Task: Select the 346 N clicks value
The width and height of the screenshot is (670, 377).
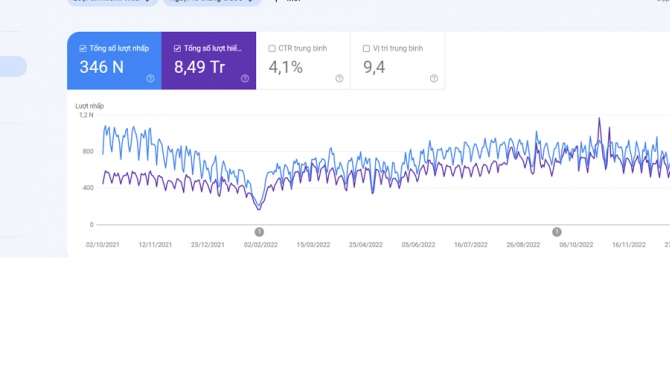Action: (102, 67)
